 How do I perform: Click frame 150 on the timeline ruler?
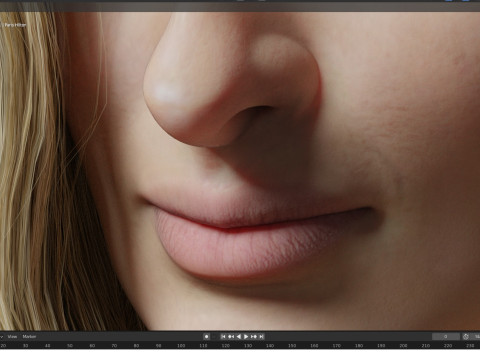pos(292,346)
